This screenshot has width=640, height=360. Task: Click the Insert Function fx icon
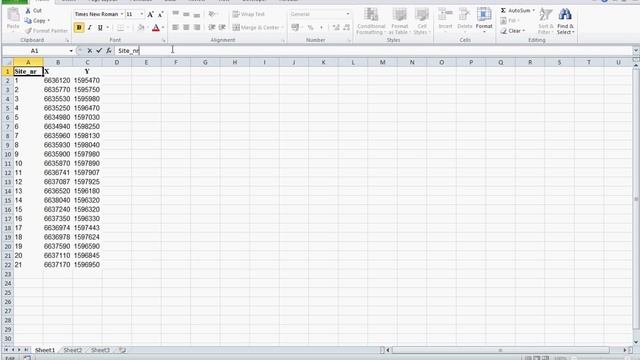pyautogui.click(x=109, y=51)
